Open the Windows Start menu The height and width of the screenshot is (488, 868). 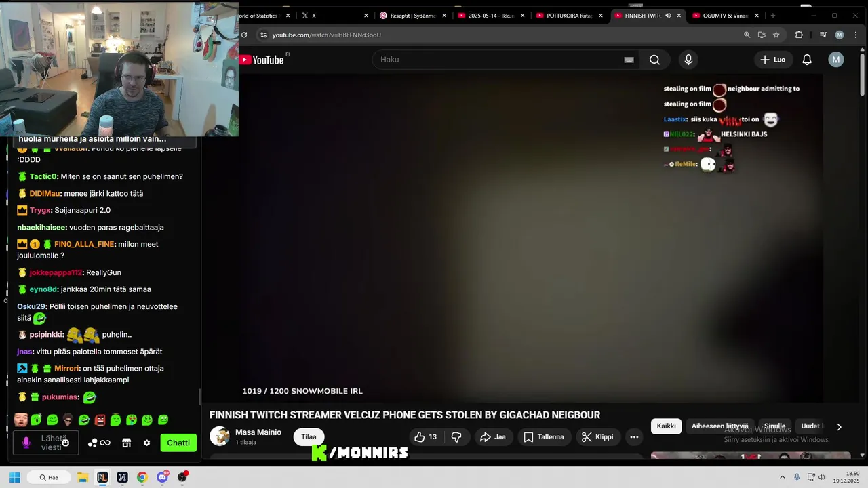[14, 477]
